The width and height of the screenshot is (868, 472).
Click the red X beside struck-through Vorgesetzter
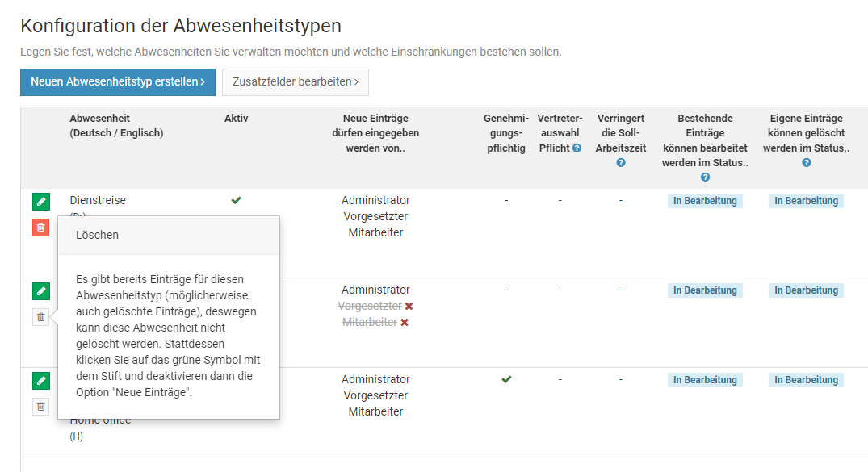point(409,307)
